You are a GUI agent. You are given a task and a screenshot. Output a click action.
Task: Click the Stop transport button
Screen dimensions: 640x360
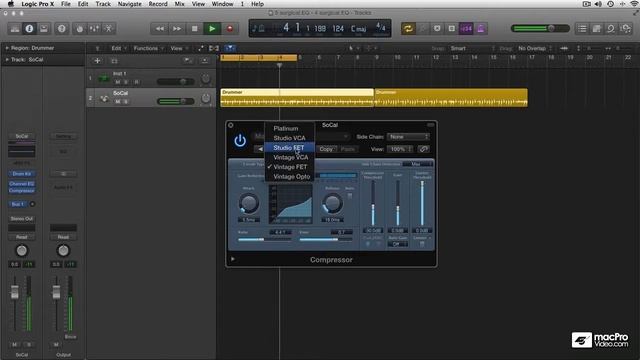(x=195, y=29)
